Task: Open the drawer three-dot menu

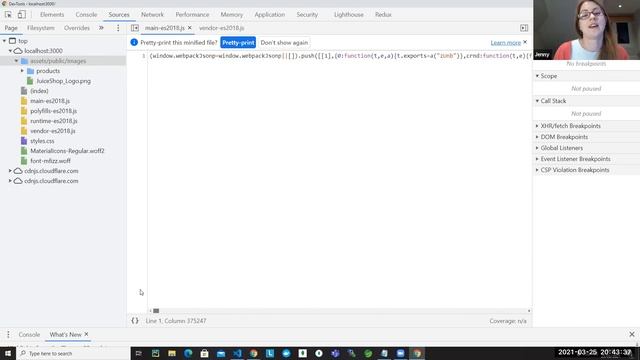Action: (x=8, y=334)
